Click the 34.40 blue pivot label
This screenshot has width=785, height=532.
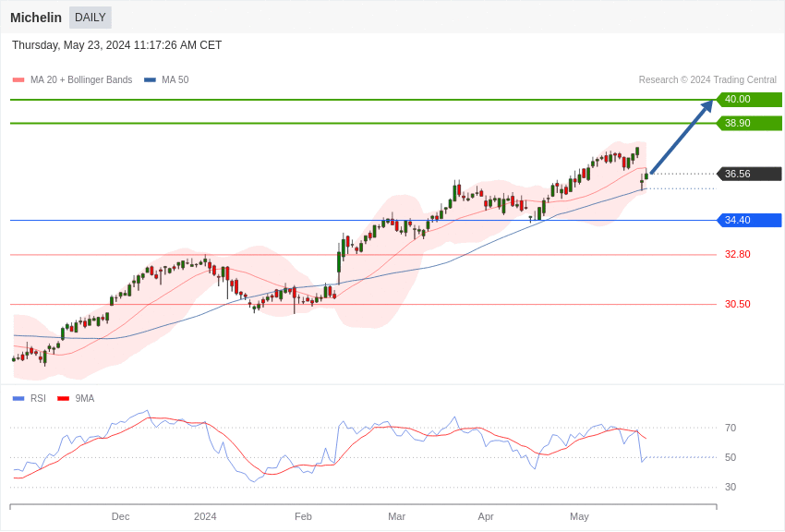pos(749,220)
